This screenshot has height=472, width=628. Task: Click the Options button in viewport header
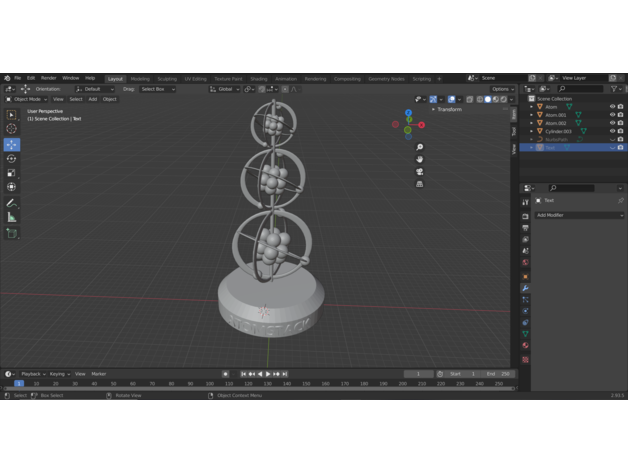(x=502, y=89)
